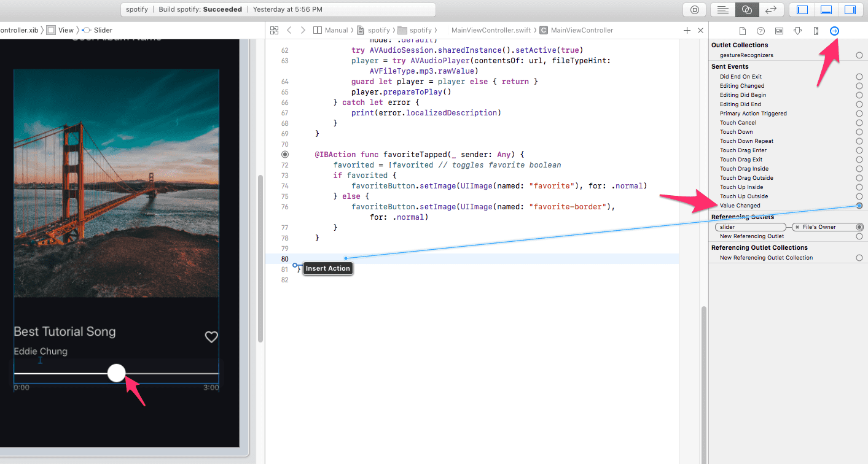Click the Touch Up Inside connection circle

(x=859, y=187)
